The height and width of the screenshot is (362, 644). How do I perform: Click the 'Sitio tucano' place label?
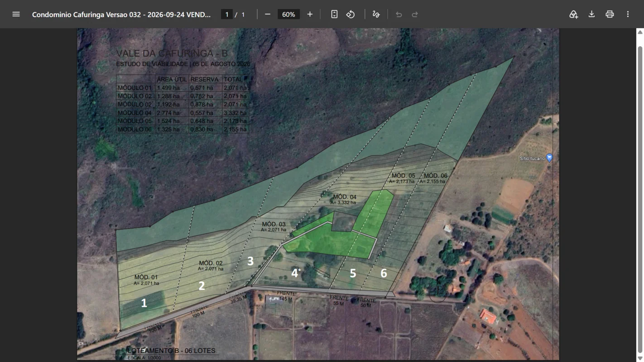coord(532,158)
